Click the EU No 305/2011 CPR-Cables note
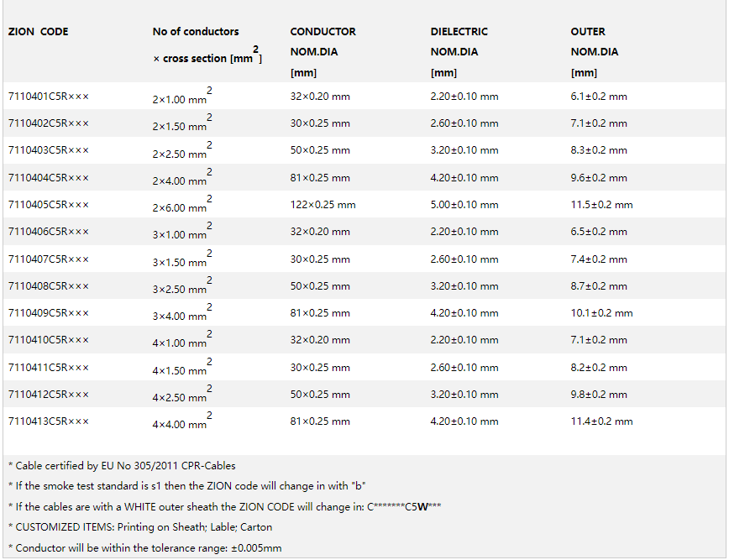This screenshot has width=729, height=560. pyautogui.click(x=122, y=466)
